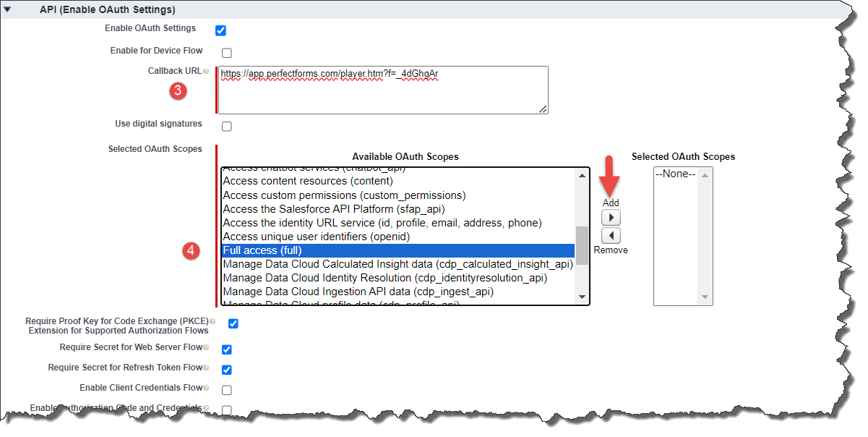Select --None-- in Selected OAuth Scopes
The image size is (868, 437).
(674, 174)
